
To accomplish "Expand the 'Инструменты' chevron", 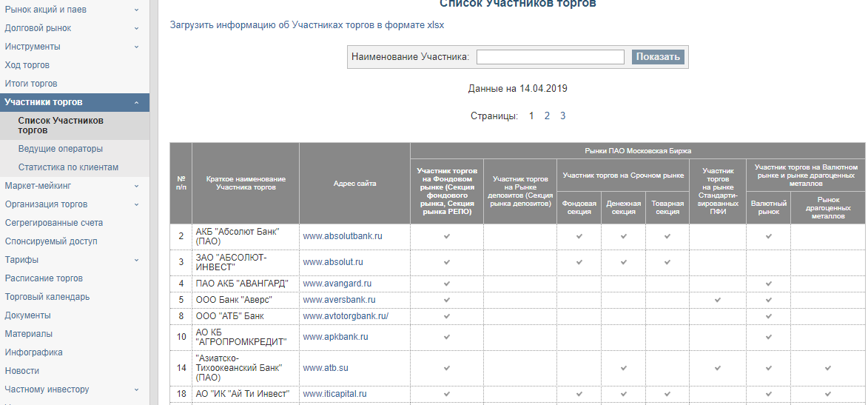I will (x=137, y=47).
